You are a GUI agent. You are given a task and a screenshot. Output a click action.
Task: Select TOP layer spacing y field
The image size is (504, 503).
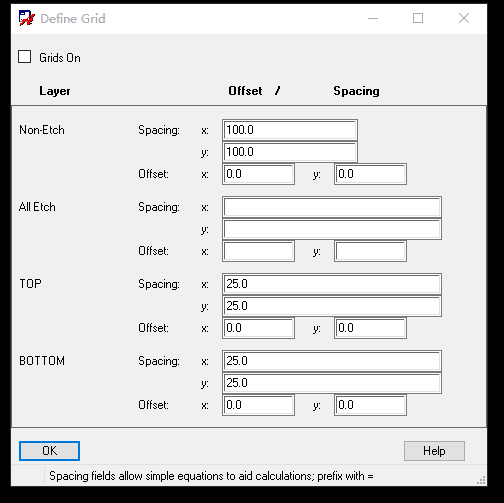(332, 306)
